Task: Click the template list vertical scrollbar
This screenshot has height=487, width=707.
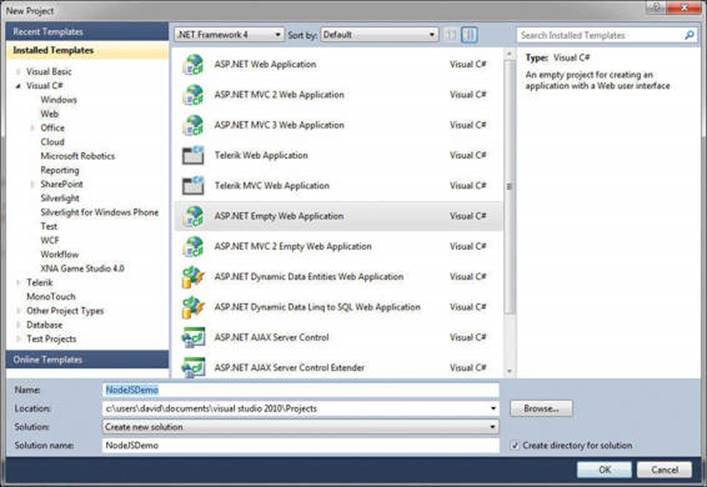Action: 509,187
